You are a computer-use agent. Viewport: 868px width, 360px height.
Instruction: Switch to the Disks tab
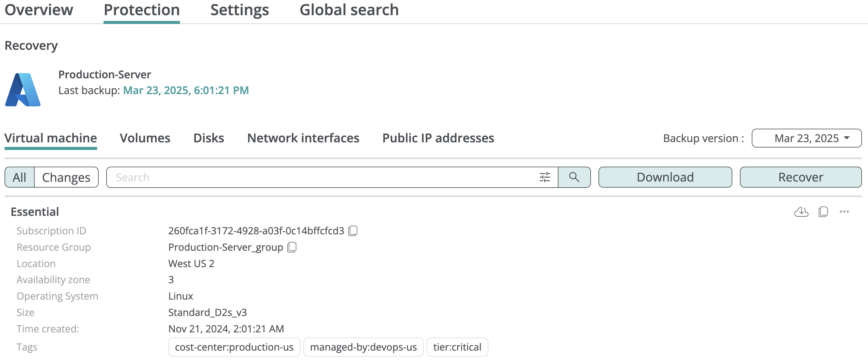click(x=209, y=138)
